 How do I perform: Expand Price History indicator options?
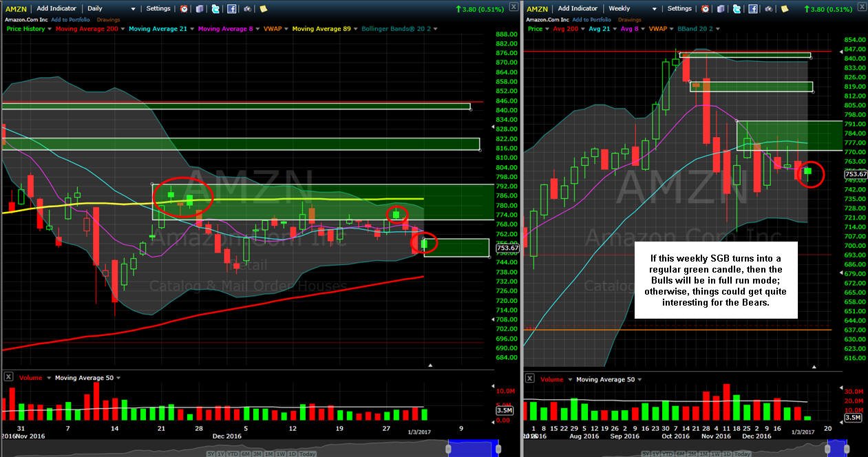pos(50,29)
